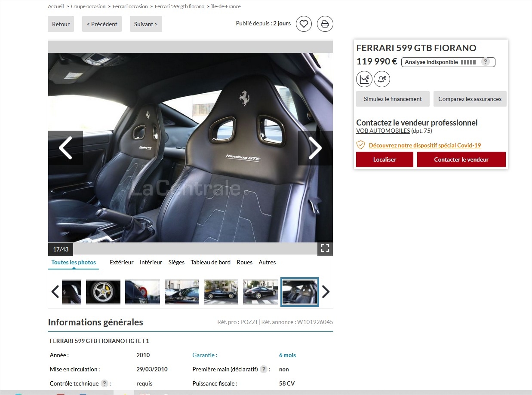
Task: Open Coupé occasion breadcrumb link
Action: 88,6
